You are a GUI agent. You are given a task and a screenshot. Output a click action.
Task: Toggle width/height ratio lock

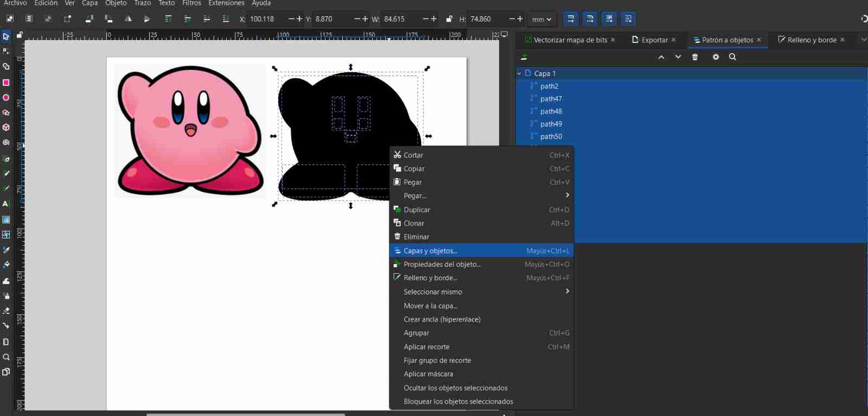449,19
